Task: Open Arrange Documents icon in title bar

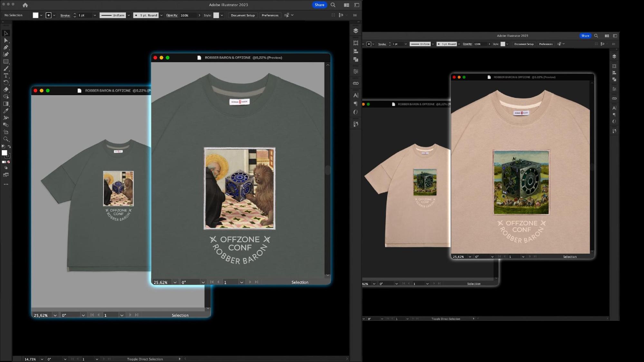Action: (x=346, y=5)
